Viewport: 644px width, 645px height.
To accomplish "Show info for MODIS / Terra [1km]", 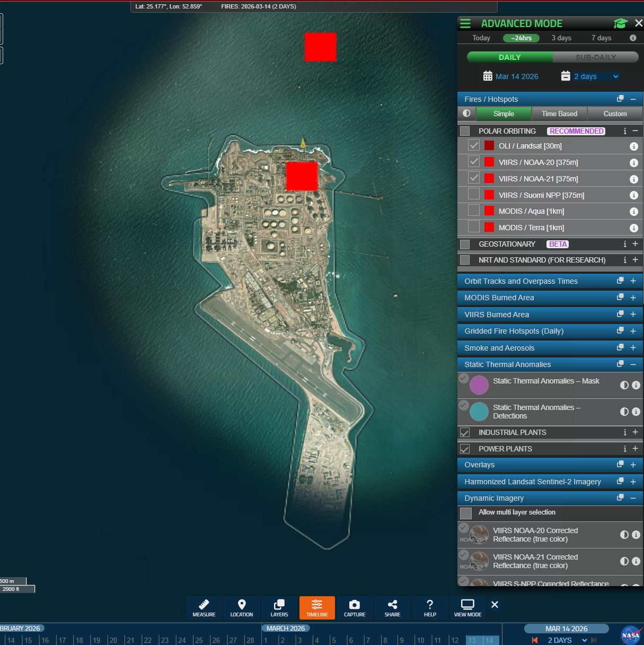I will coord(633,228).
